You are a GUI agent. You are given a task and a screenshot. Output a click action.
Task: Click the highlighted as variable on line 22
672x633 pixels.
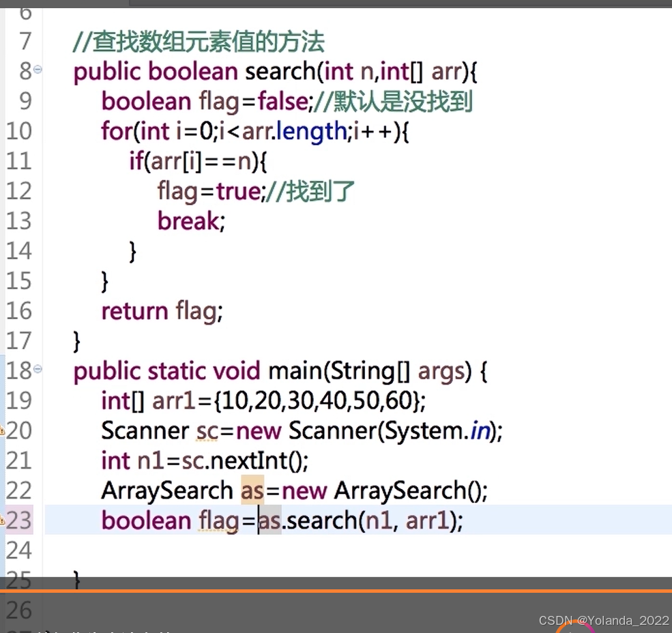point(252,490)
